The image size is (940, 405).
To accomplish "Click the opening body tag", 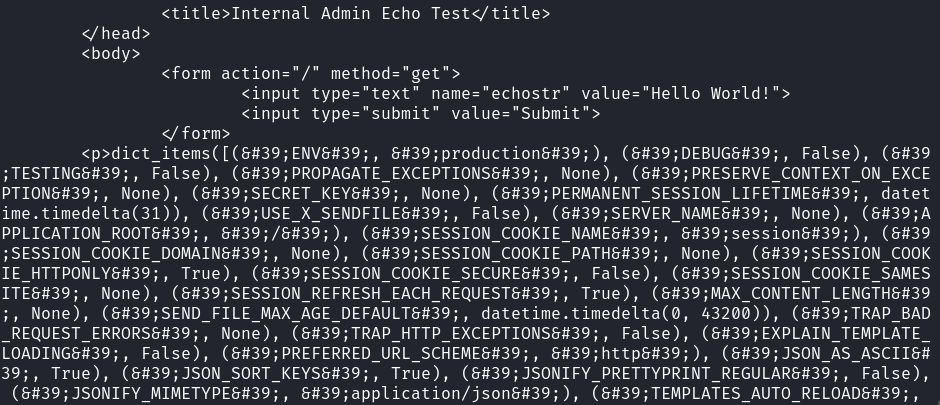I will (x=111, y=53).
